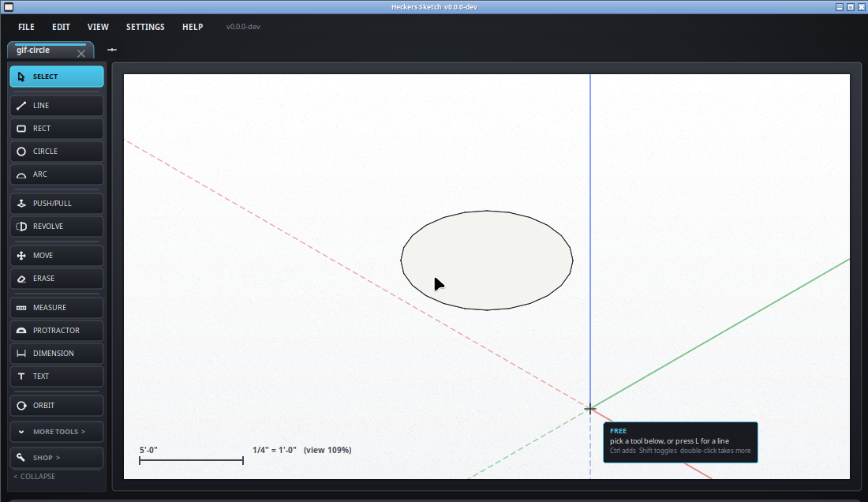Activate the Rect drawing tool
This screenshot has width=868, height=502.
point(57,129)
